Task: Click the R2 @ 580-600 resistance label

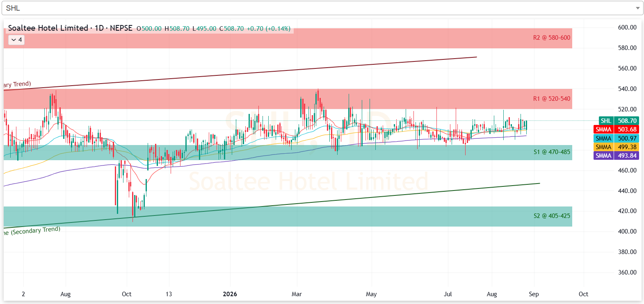Action: point(551,38)
